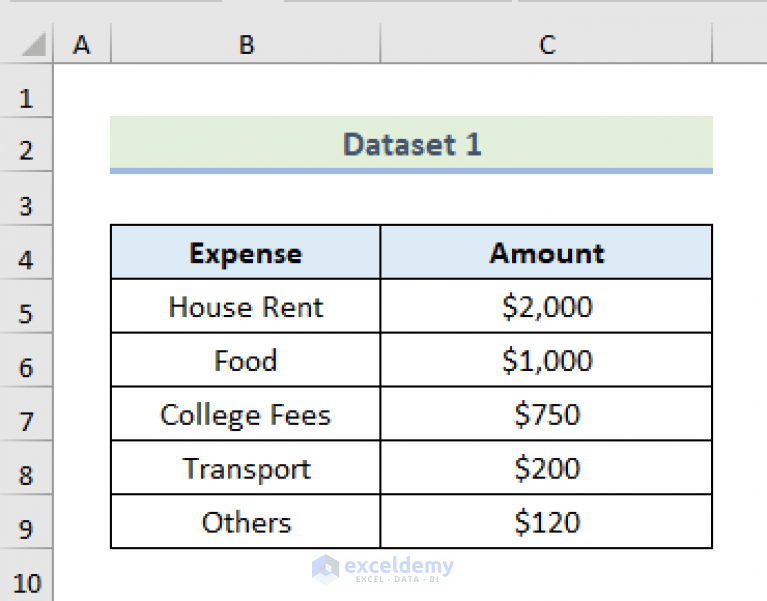767x601 pixels.
Task: Select row 7 header
Action: (26, 414)
